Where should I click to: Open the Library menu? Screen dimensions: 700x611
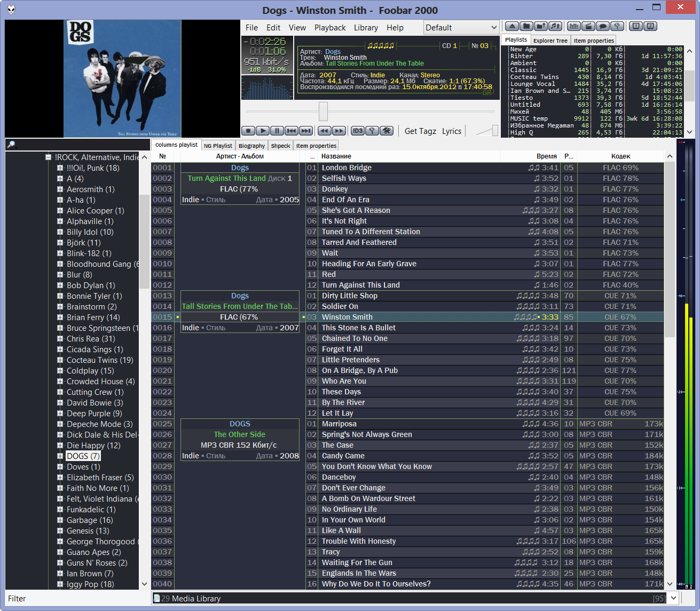(x=366, y=28)
